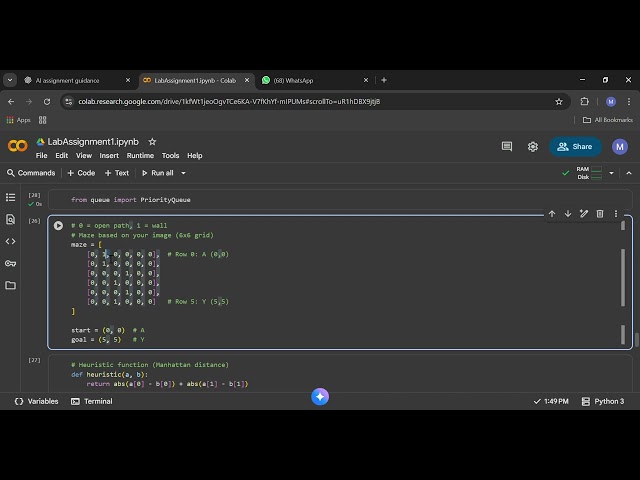
Task: Open Chrome profile M icon
Action: [x=611, y=102]
